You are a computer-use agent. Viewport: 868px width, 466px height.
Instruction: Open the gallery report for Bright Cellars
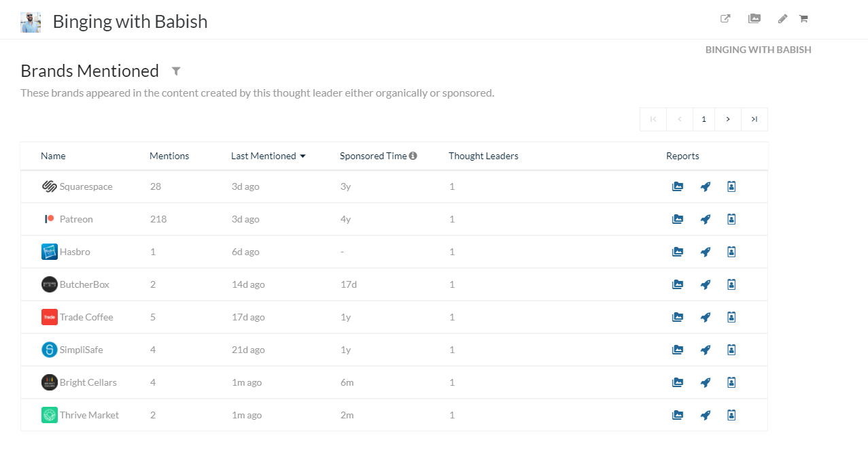(678, 382)
